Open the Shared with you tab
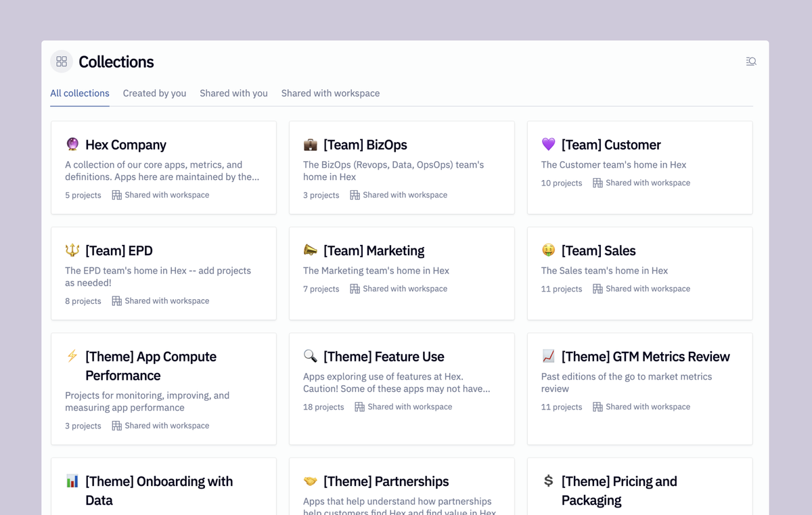The width and height of the screenshot is (812, 515). [233, 93]
